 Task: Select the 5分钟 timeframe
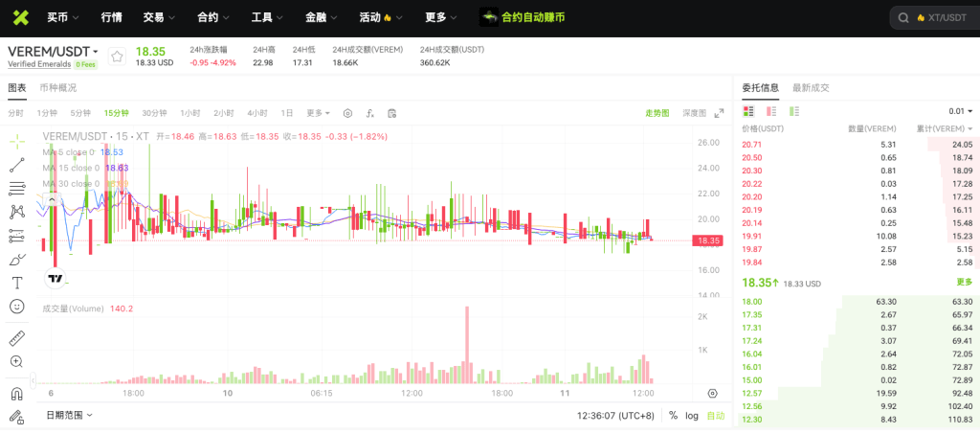(80, 113)
